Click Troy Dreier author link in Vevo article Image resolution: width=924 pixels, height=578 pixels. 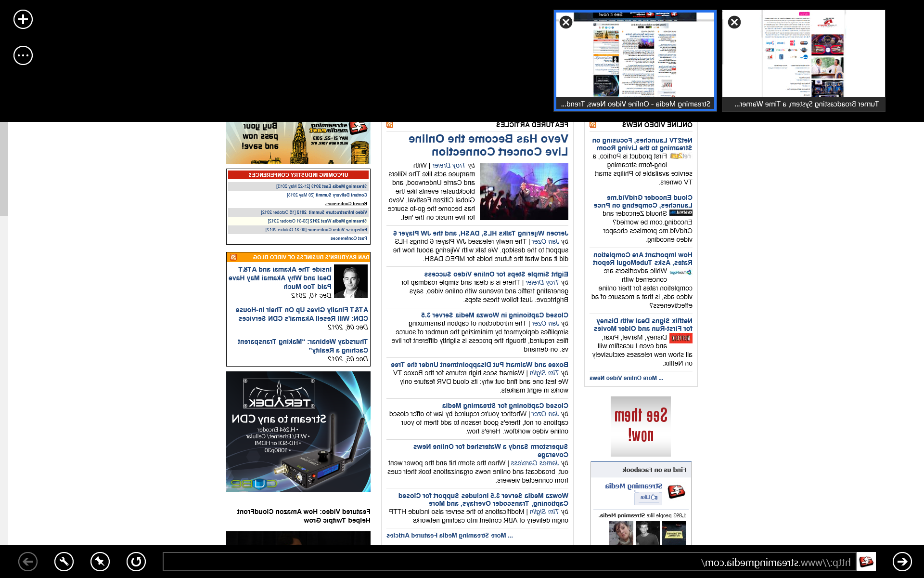[449, 165]
